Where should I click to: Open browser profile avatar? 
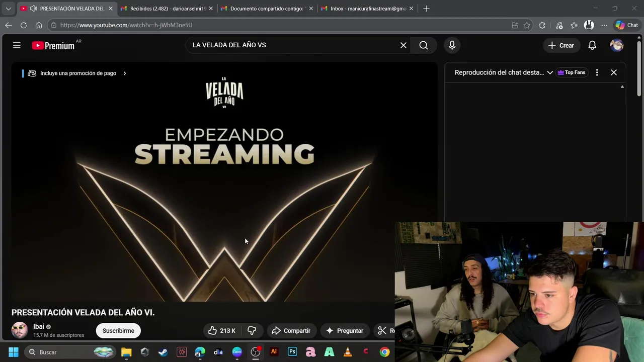tap(589, 25)
